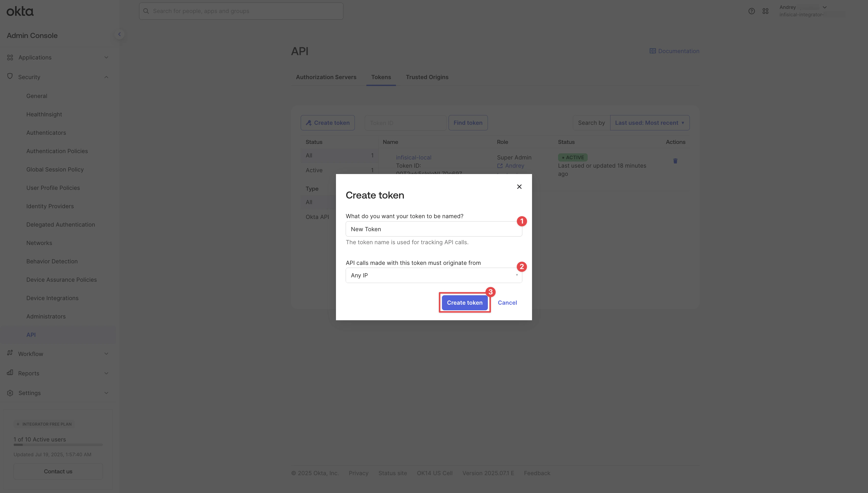The height and width of the screenshot is (493, 868).
Task: Collapse the Security menu chevron
Action: (x=106, y=77)
